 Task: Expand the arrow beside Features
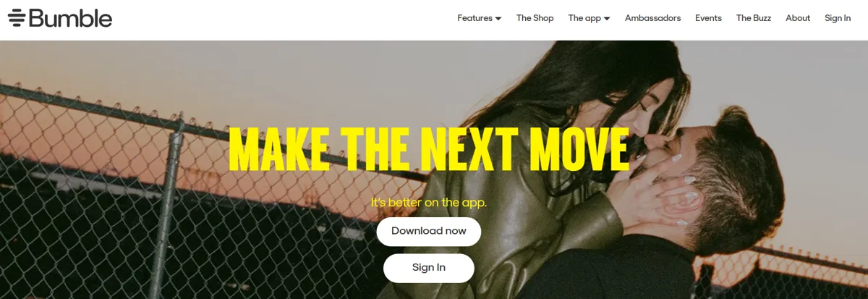[498, 19]
